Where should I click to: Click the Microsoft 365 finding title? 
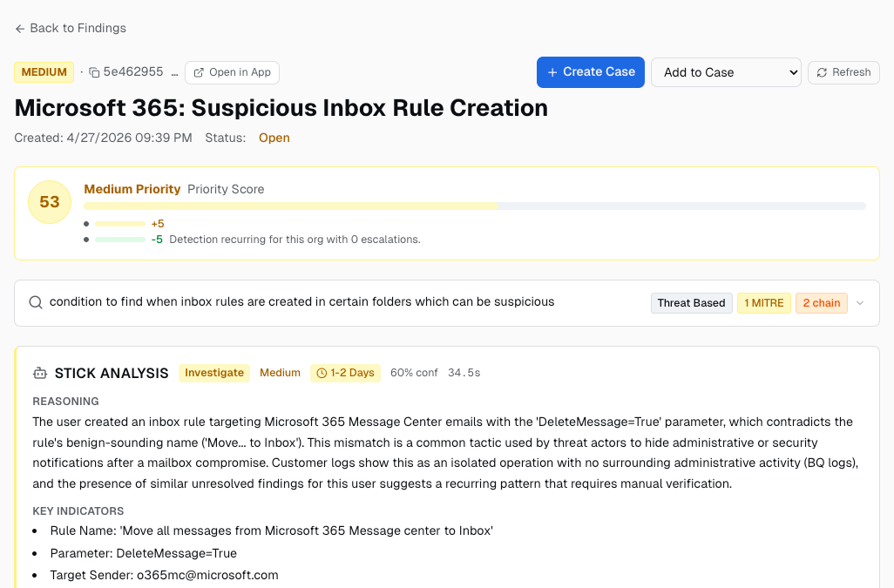point(281,108)
